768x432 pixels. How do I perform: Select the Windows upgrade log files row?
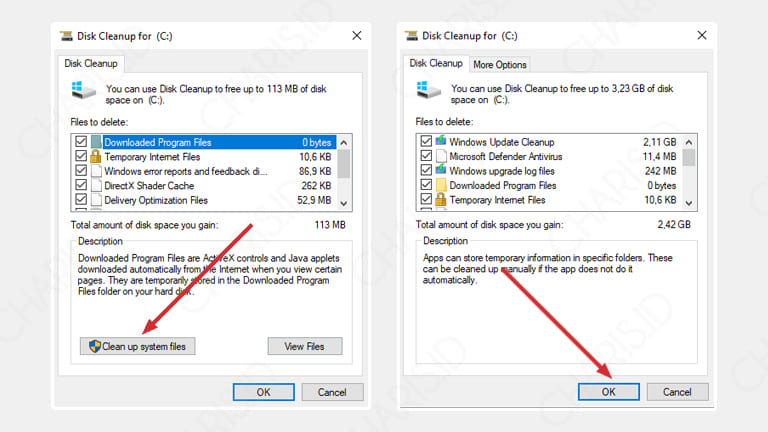tap(550, 170)
